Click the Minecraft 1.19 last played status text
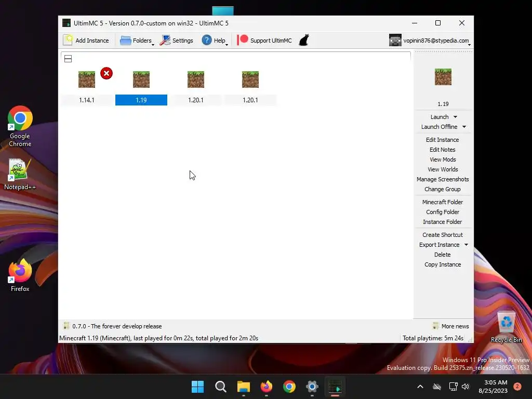 pos(159,338)
